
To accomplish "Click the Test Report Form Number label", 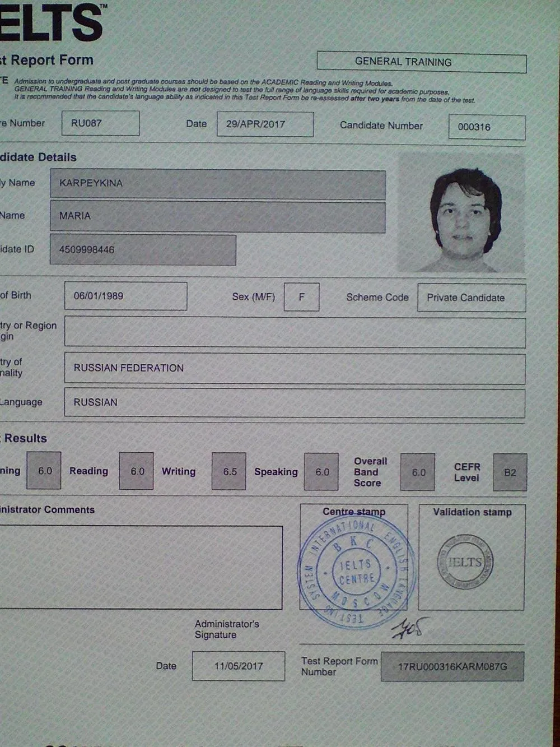I will coord(339,666).
